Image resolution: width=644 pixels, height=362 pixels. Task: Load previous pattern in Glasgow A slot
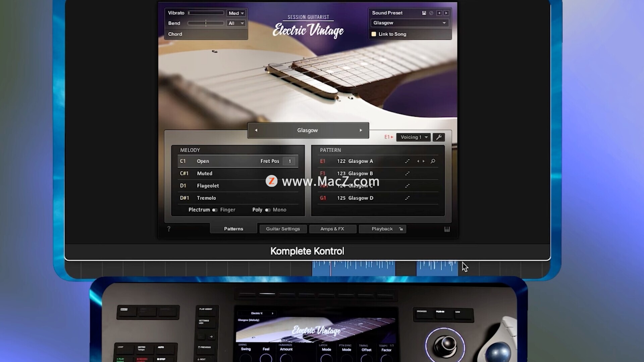[418, 161]
